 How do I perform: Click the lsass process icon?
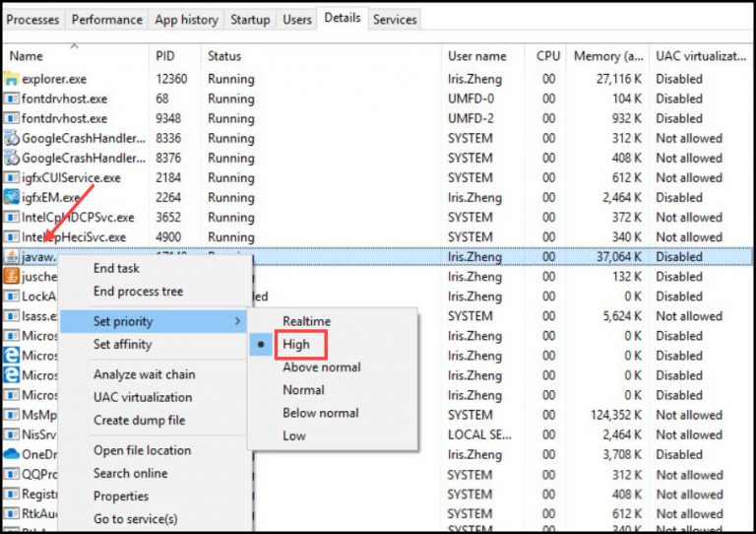click(x=12, y=316)
